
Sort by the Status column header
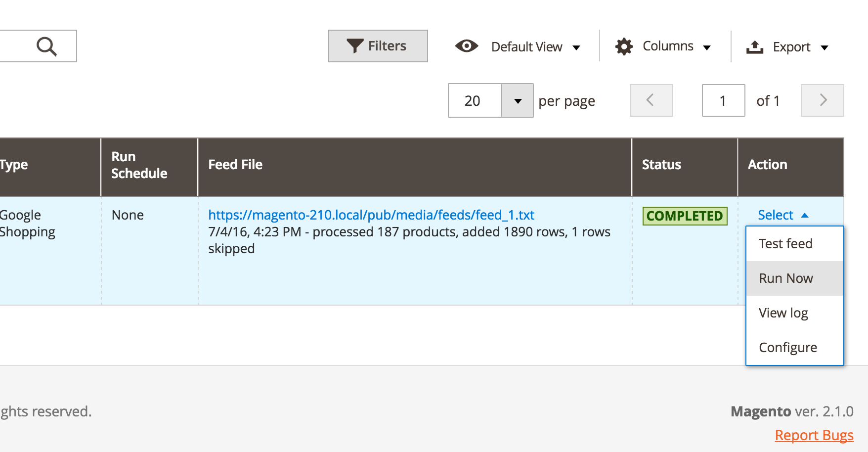(x=685, y=167)
